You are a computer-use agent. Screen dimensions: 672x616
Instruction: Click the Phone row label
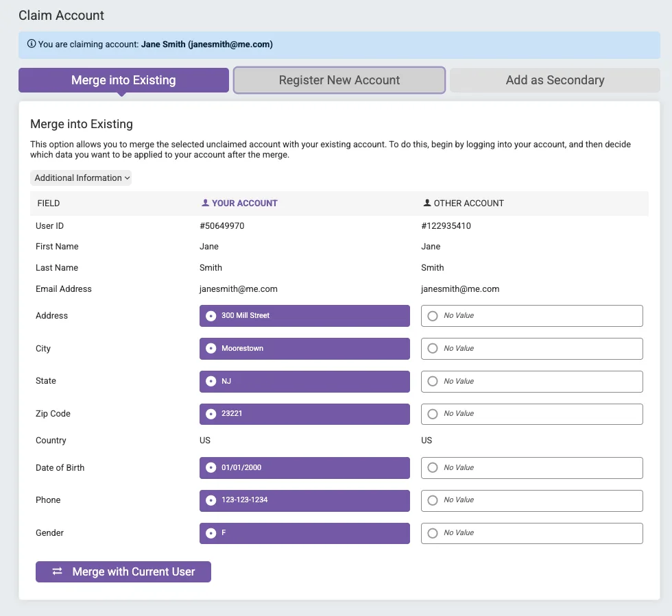(x=48, y=500)
